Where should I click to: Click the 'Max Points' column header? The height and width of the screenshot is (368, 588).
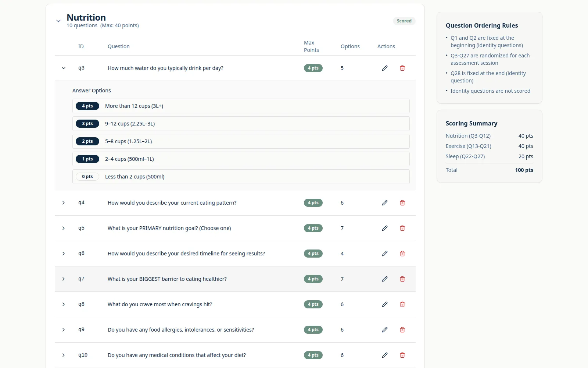pos(311,46)
